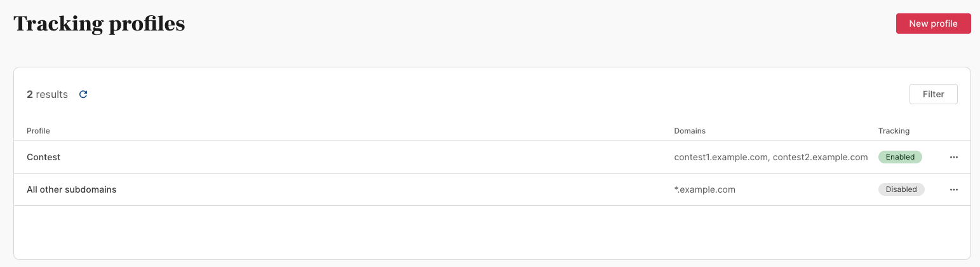Viewport: 980px width, 267px height.
Task: Refresh the results list
Action: [x=83, y=94]
